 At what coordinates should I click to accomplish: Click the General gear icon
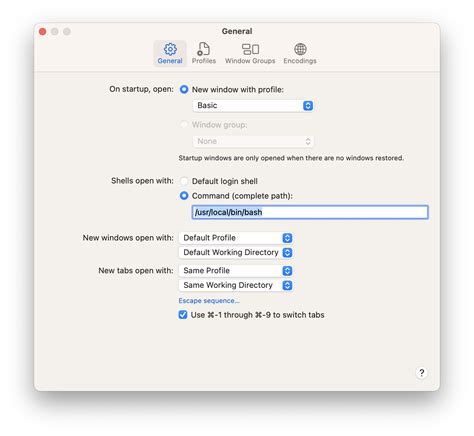170,49
